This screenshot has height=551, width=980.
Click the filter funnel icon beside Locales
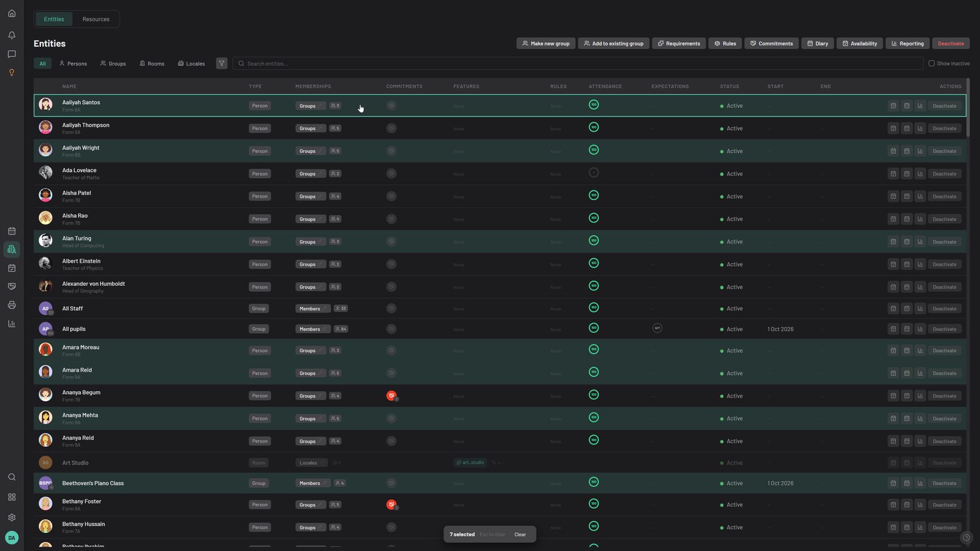click(222, 63)
